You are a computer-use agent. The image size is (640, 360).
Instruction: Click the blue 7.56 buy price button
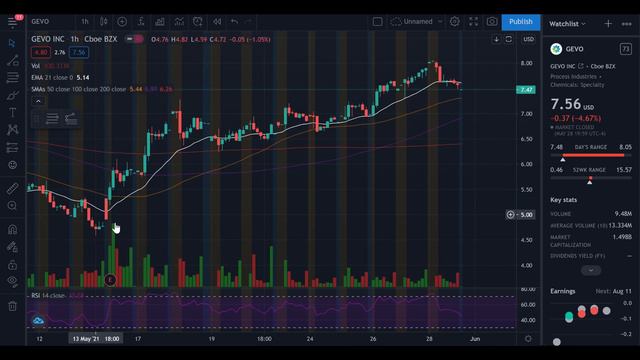79,52
